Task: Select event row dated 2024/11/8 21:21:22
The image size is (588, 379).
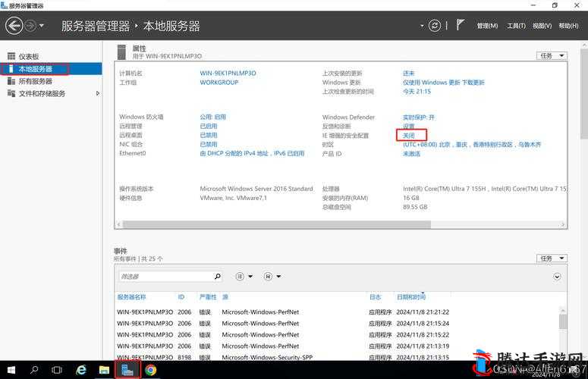Action: [338, 312]
